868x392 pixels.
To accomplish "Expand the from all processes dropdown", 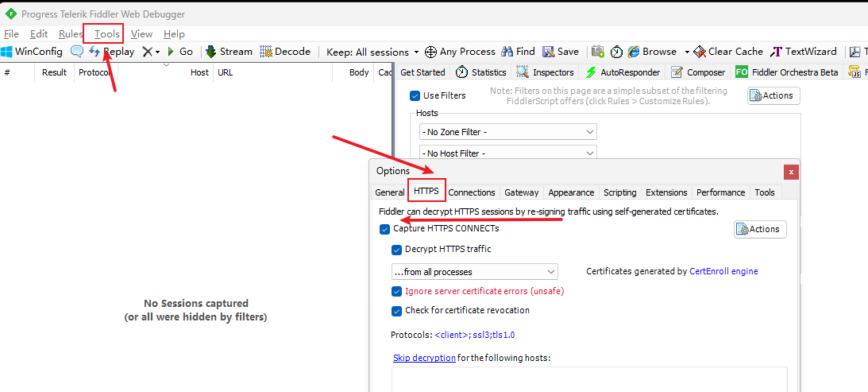I will pos(474,272).
